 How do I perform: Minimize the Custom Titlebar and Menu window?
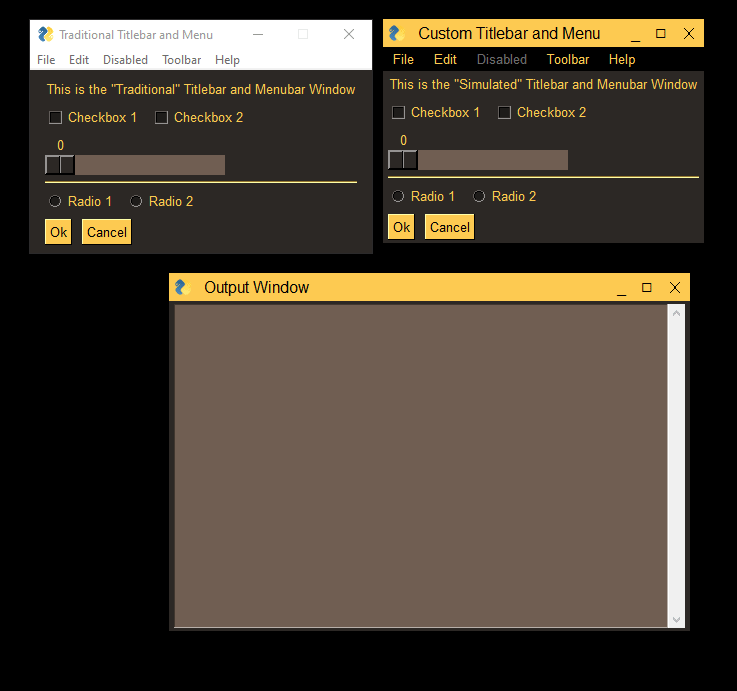(x=635, y=34)
